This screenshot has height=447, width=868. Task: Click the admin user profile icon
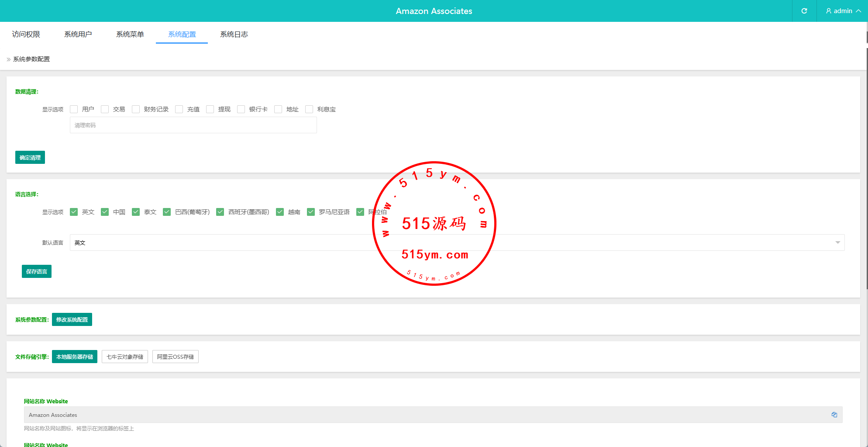point(828,11)
